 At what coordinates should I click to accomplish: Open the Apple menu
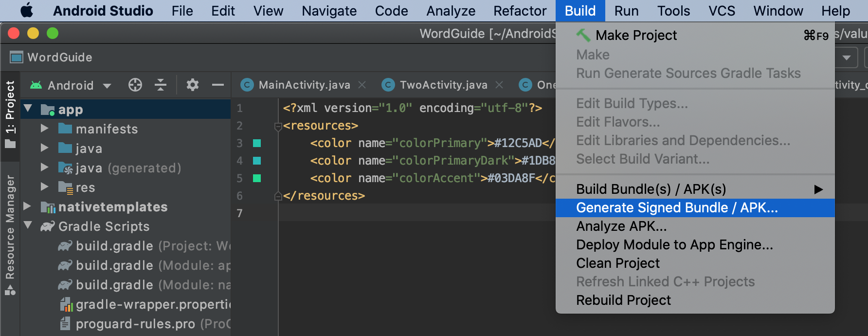[x=27, y=10]
